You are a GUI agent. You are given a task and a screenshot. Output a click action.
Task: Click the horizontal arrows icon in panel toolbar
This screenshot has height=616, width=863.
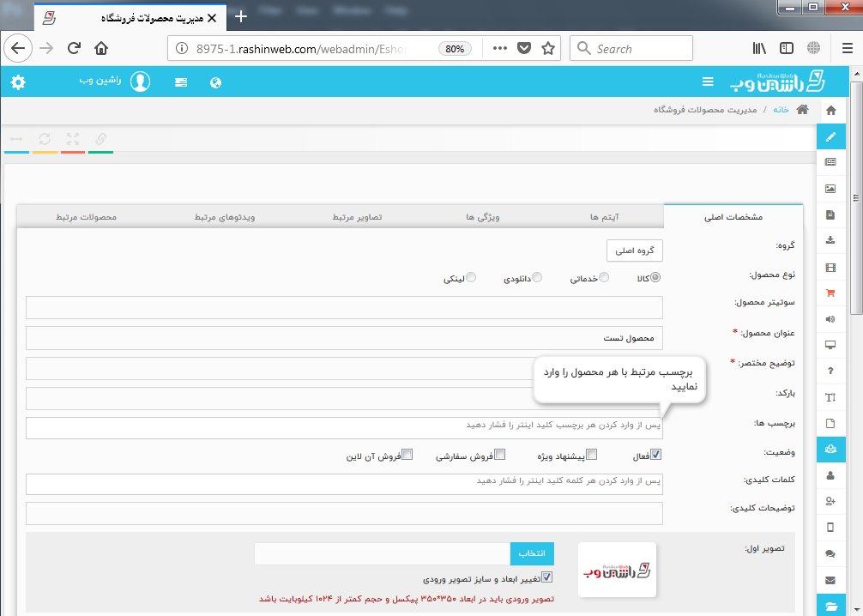pyautogui.click(x=16, y=139)
